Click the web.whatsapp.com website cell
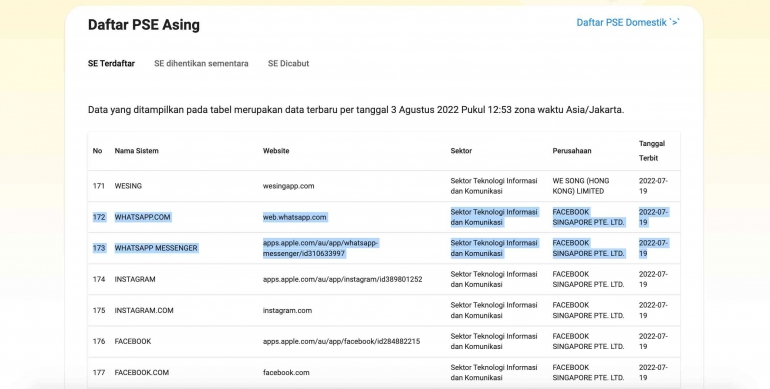The height and width of the screenshot is (389, 770). 295,217
